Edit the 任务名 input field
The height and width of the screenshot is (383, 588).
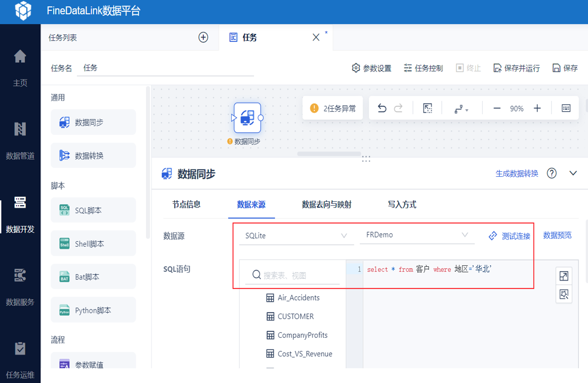click(x=165, y=68)
